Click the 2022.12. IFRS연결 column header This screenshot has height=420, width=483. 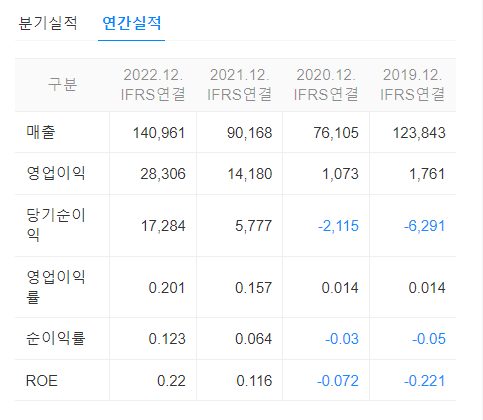[153, 85]
